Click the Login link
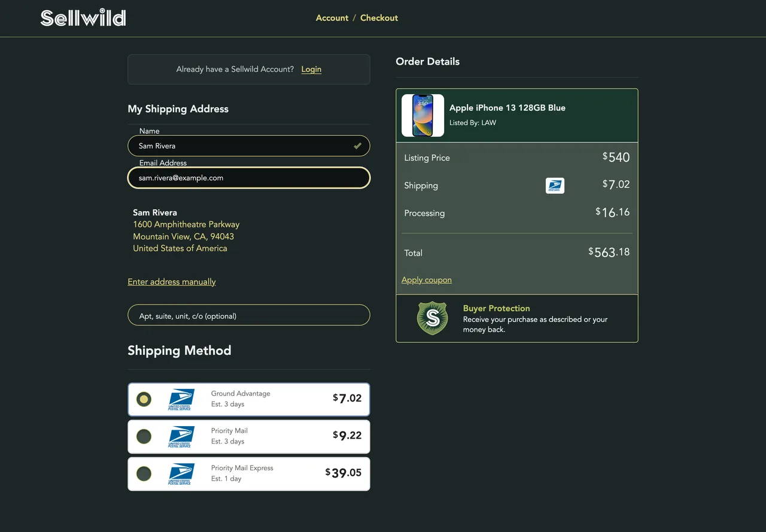Image resolution: width=766 pixels, height=532 pixels. [311, 69]
